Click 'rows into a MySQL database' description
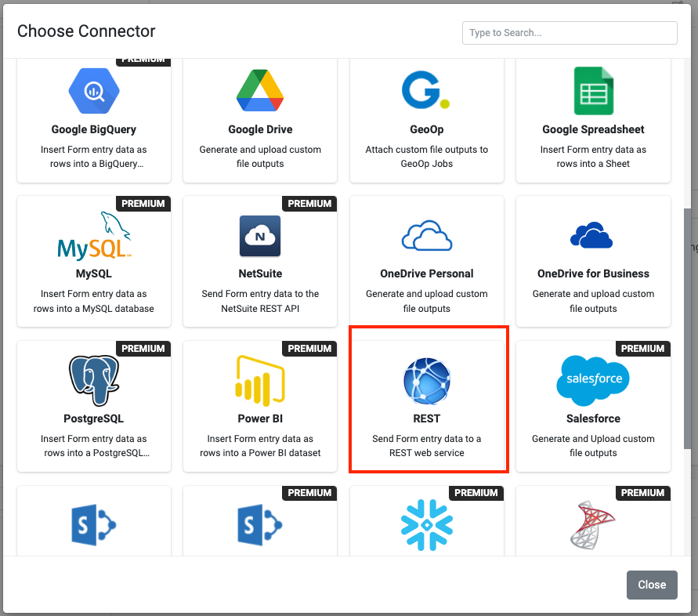Viewport: 698px width, 616px height. (93, 308)
